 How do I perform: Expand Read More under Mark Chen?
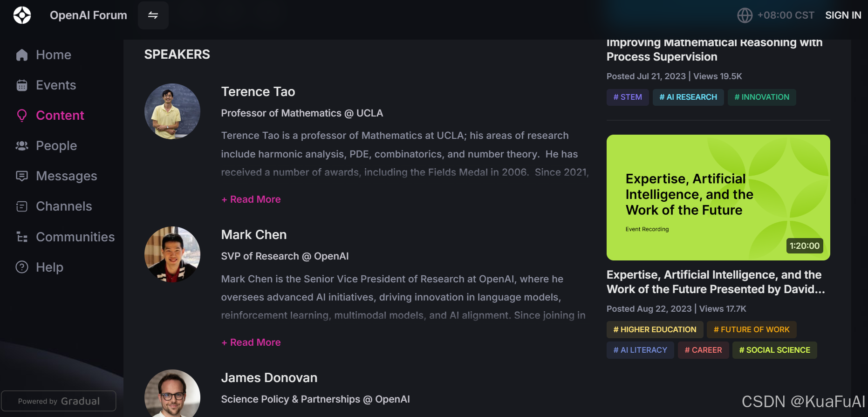tap(251, 342)
